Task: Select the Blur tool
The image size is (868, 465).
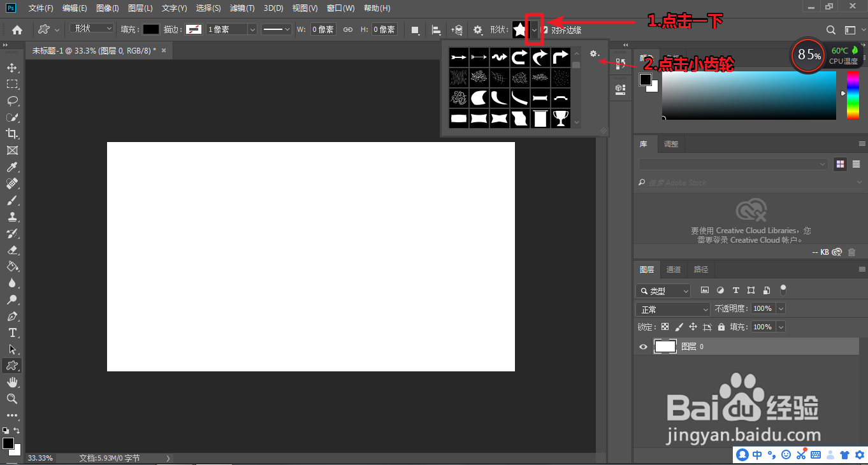Action: point(11,283)
